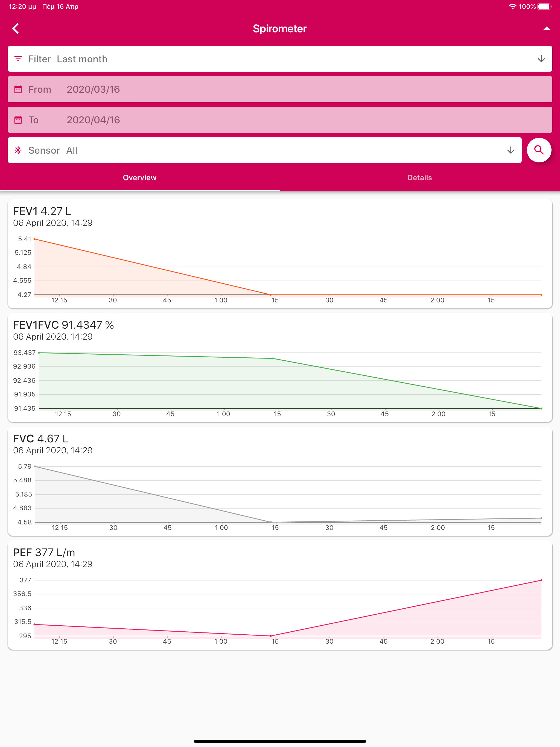Click the Spirometer title
This screenshot has height=747, width=560.
tap(280, 29)
